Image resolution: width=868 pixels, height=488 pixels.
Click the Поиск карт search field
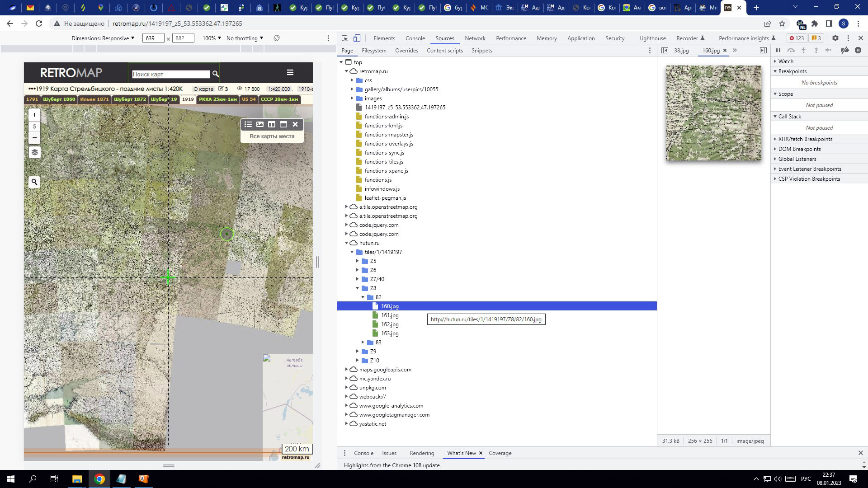click(x=171, y=74)
